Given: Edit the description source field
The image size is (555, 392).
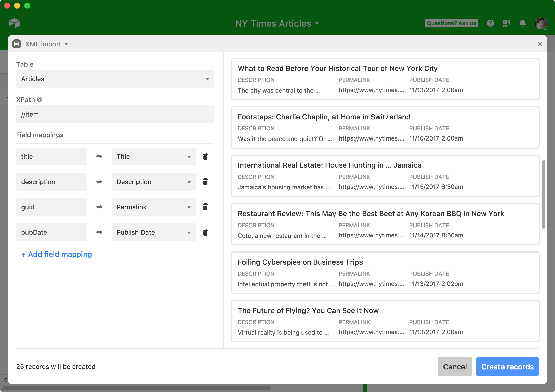Looking at the screenshot, I should (x=52, y=182).
